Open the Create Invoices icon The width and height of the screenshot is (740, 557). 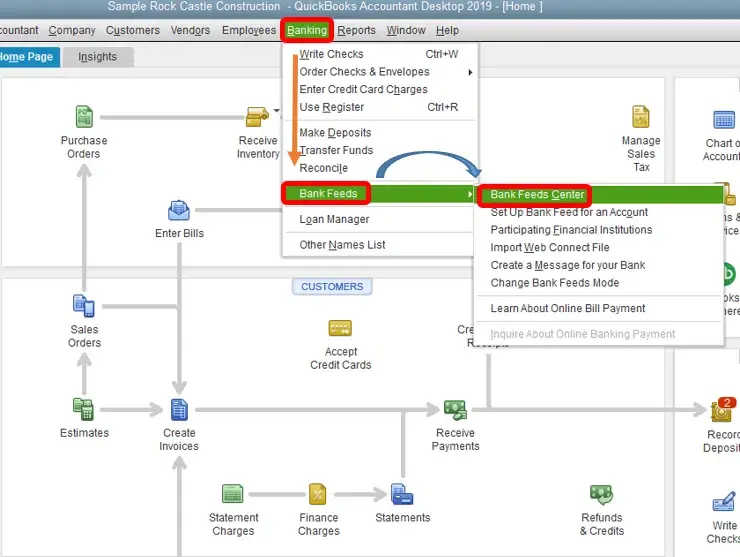pos(179,409)
